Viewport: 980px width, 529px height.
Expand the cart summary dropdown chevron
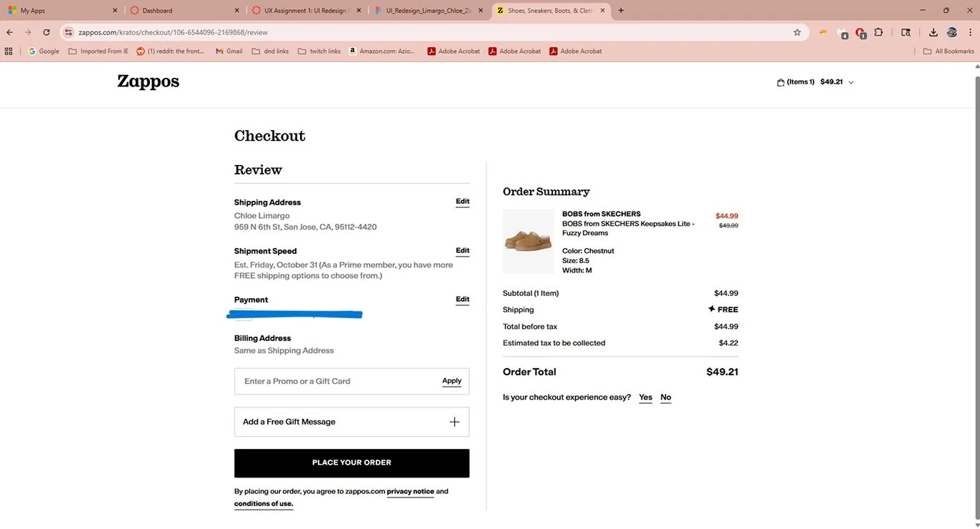[x=851, y=82]
